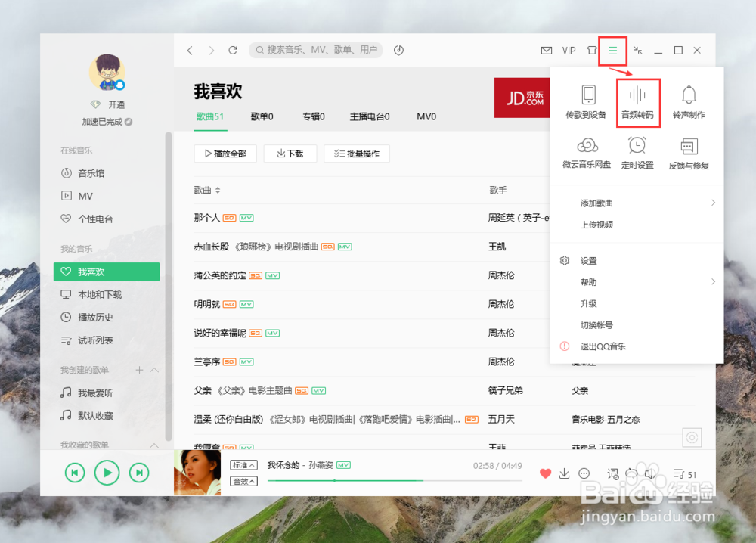The width and height of the screenshot is (756, 543).
Task: Open 微云音乐网盘 cloud drive
Action: 587,153
